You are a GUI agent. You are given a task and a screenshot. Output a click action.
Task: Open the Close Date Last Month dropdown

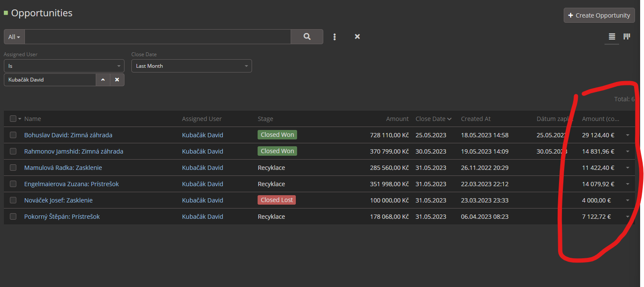[191, 66]
